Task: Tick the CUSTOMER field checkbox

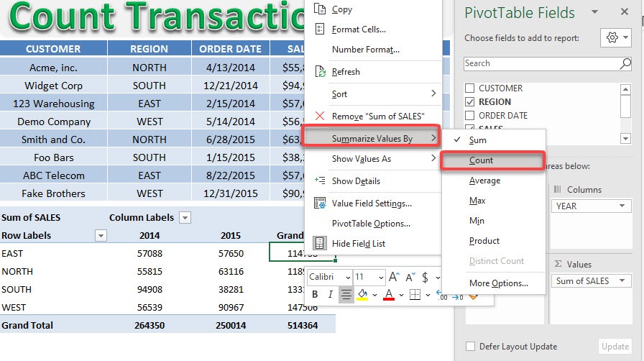Action: click(x=470, y=88)
